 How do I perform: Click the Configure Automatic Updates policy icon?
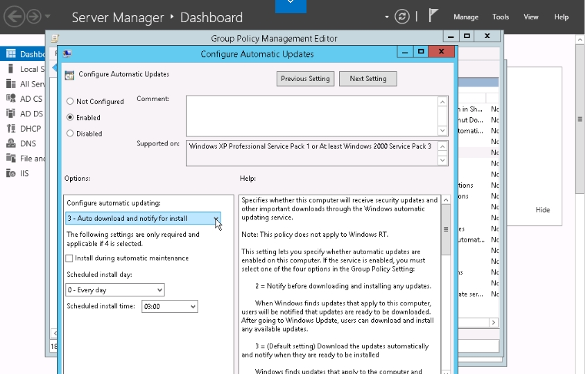pos(69,75)
